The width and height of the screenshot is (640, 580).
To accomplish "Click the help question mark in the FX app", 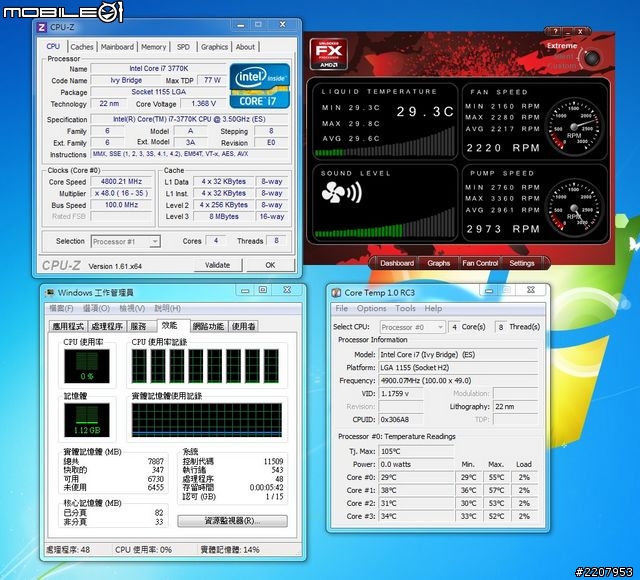I will 555,31.
